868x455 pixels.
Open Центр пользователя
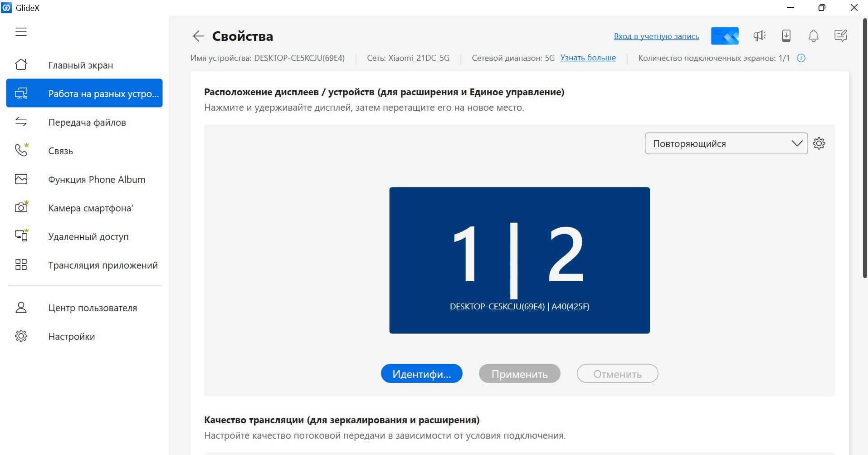(x=84, y=308)
